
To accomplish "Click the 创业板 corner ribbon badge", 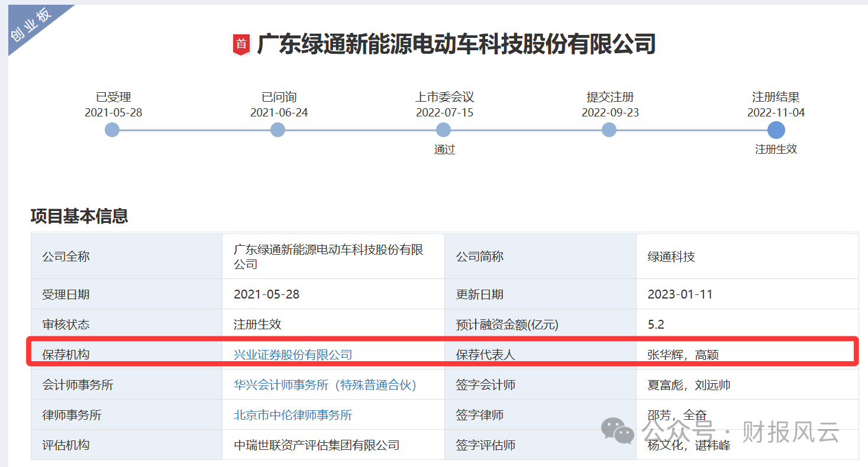I will (x=30, y=25).
